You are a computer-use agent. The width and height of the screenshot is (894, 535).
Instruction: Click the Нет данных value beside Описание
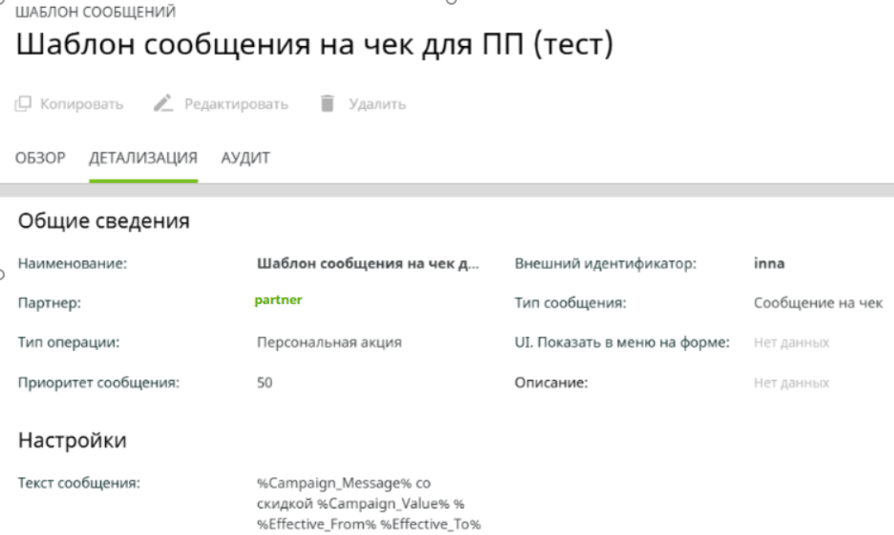[791, 382]
